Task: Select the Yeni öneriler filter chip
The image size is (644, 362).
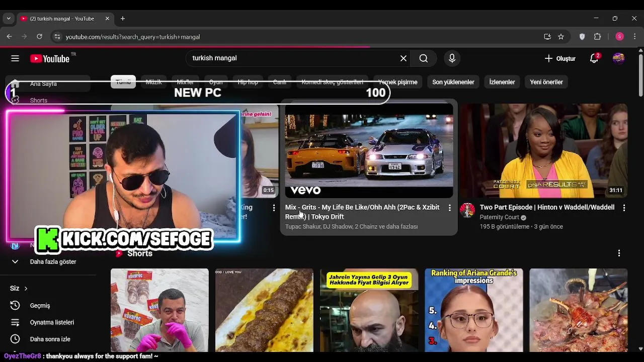Action: click(546, 82)
